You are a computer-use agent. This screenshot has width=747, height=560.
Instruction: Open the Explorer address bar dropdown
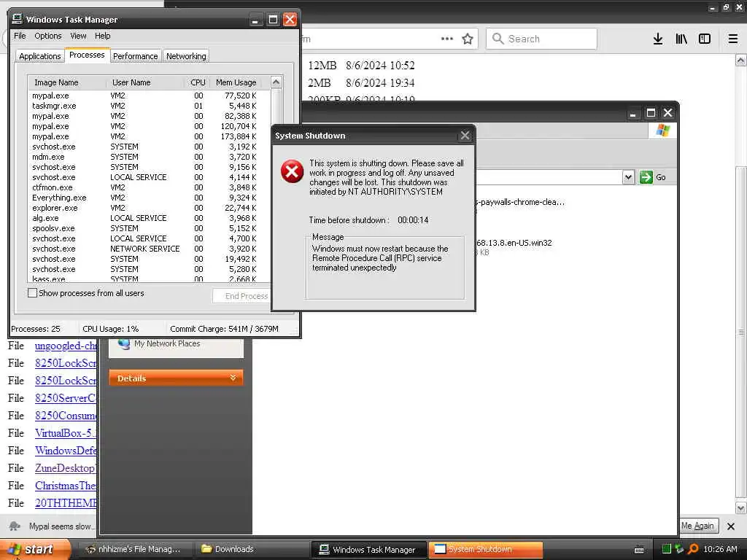click(628, 177)
